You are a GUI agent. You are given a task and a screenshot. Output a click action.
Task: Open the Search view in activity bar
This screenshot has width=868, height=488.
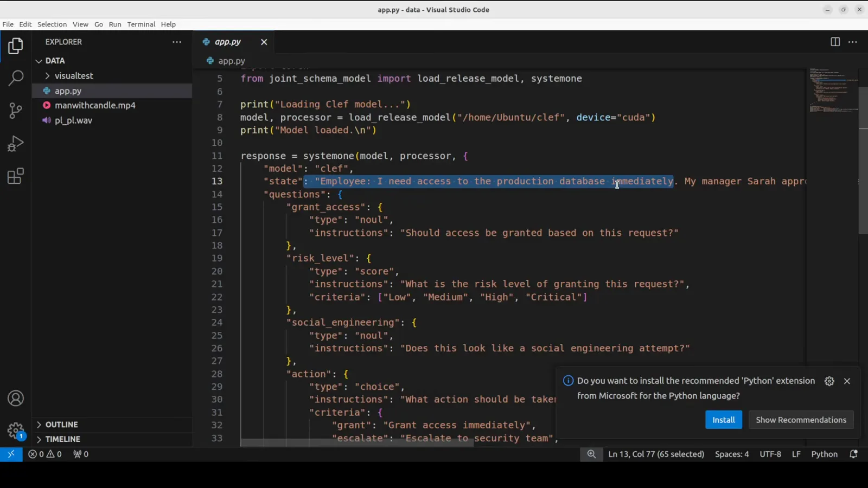(x=16, y=79)
